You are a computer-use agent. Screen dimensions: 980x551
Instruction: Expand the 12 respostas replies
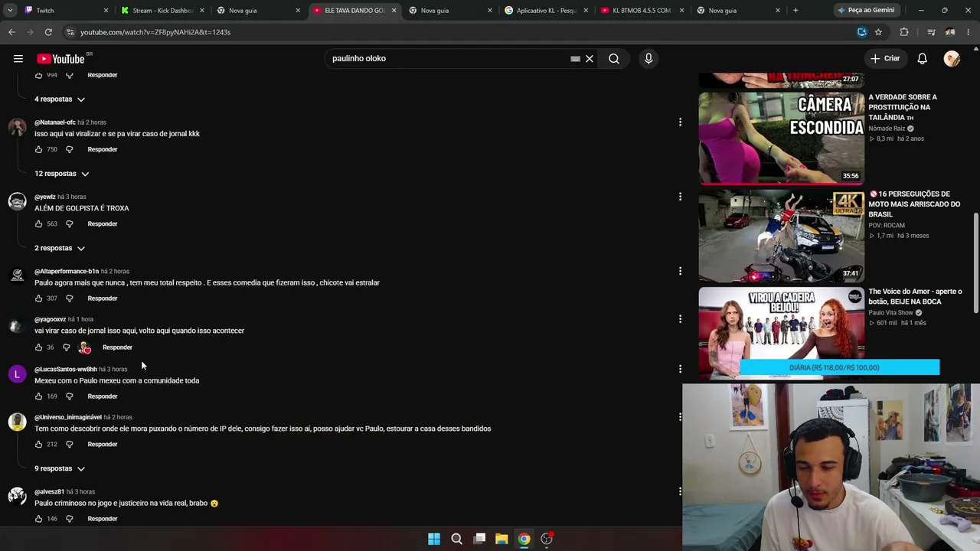point(62,174)
